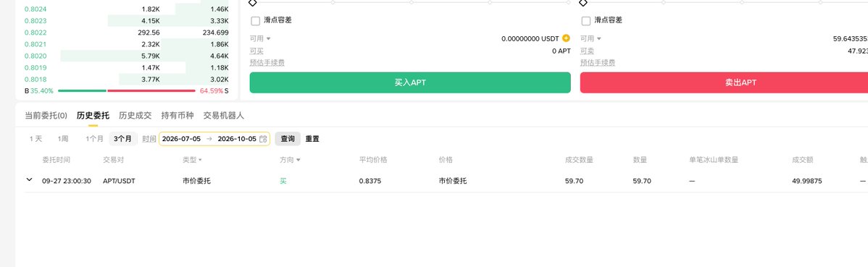Select the 1周 time range
Image resolution: width=868 pixels, height=267 pixels.
(x=63, y=139)
